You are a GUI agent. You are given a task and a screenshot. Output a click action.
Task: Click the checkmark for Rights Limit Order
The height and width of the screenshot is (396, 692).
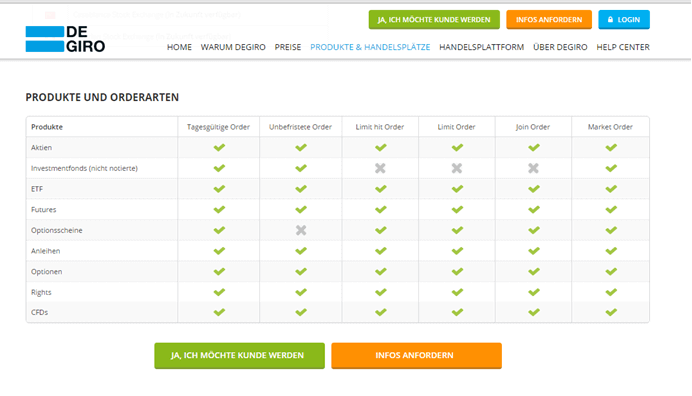[458, 292]
